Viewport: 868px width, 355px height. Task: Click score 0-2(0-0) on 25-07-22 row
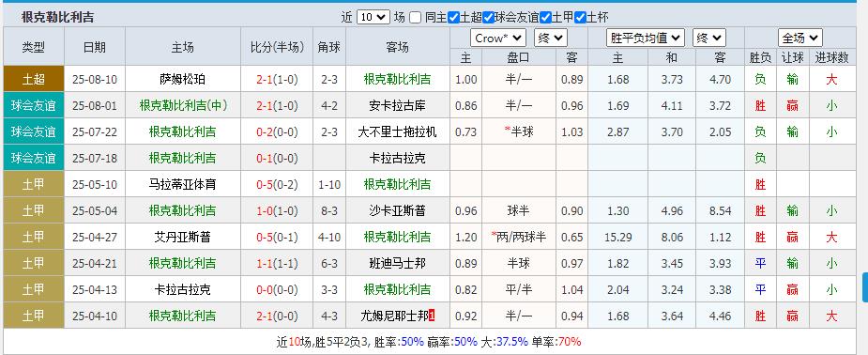click(x=277, y=131)
